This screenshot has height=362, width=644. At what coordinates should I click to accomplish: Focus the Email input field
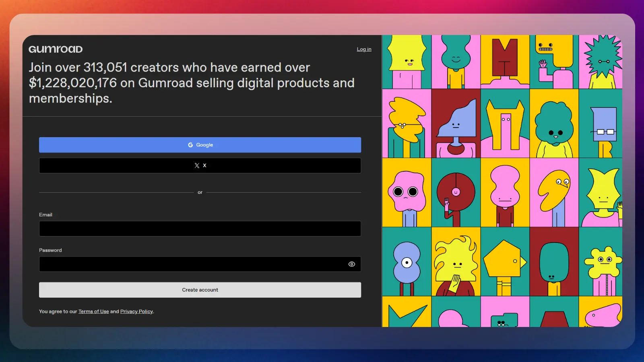click(x=200, y=228)
